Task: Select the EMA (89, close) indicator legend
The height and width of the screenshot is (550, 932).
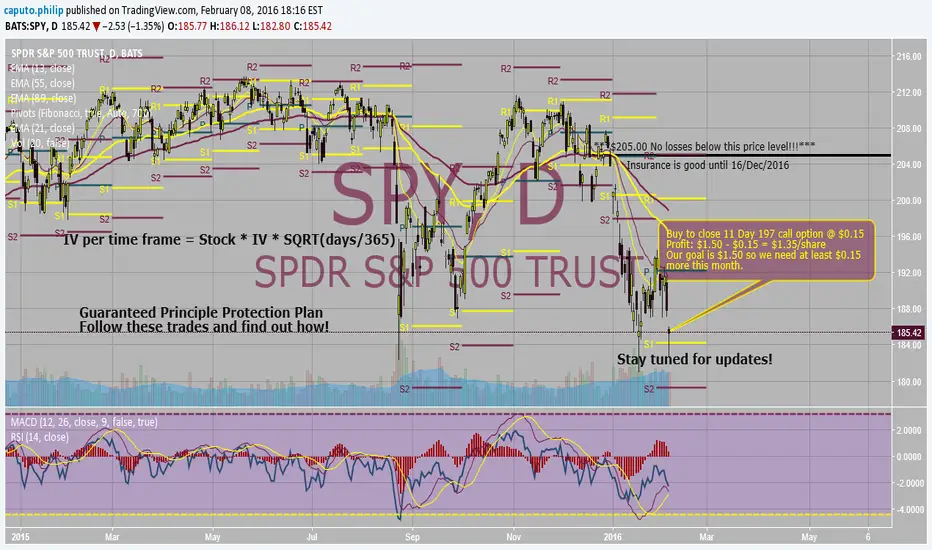Action: click(x=43, y=98)
